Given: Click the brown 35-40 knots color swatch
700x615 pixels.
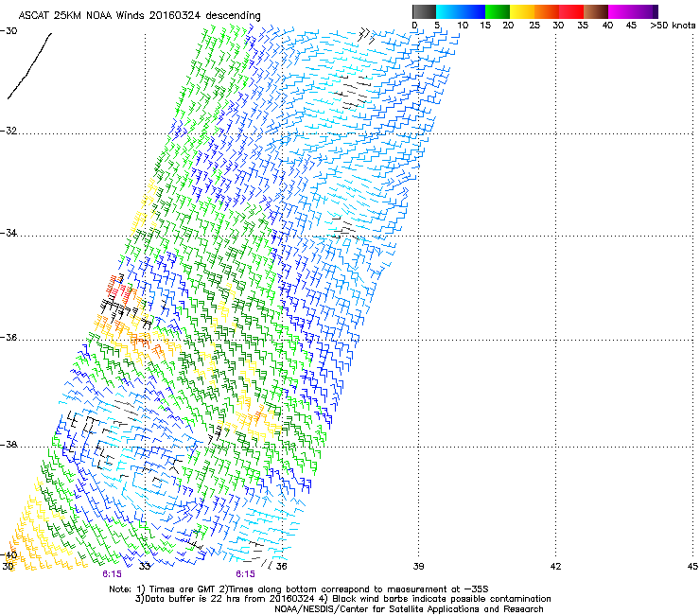Looking at the screenshot, I should coord(596,11).
